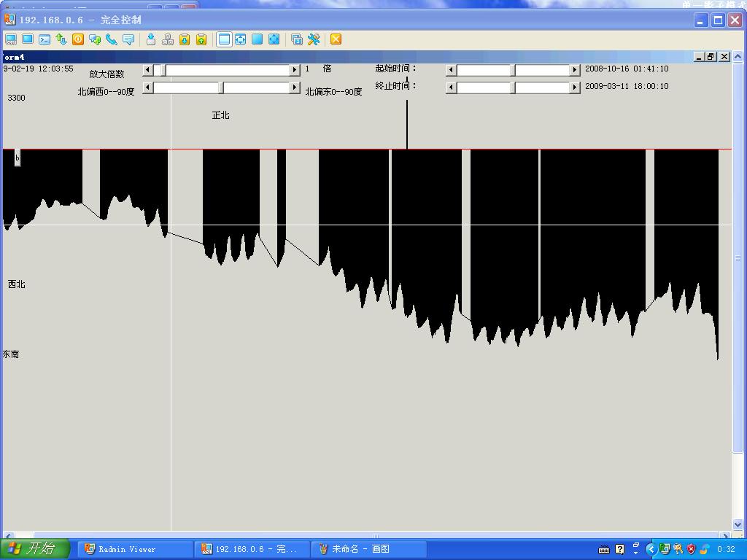Click the end time value 2009-03-11 18:00:10
The height and width of the screenshot is (560, 747).
(x=627, y=86)
